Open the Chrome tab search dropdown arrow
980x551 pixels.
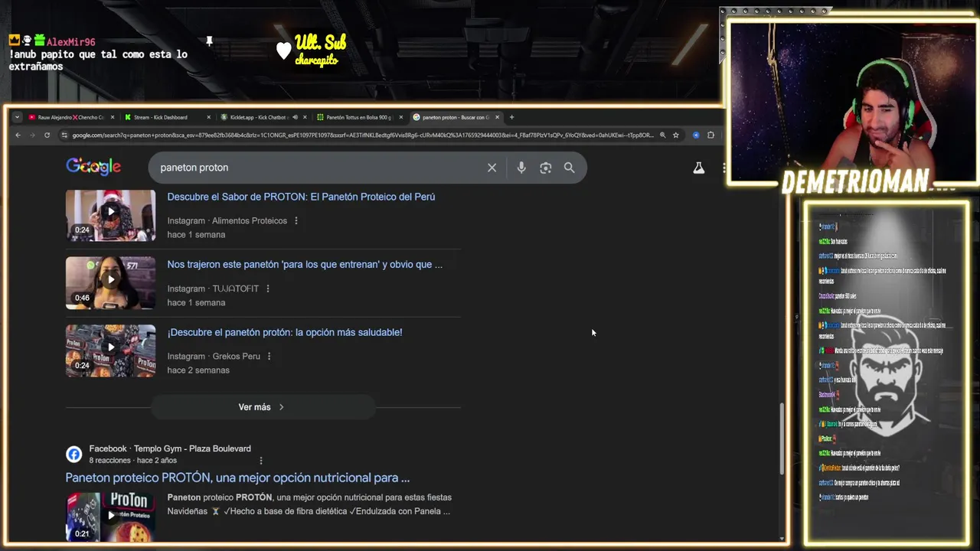(17, 117)
